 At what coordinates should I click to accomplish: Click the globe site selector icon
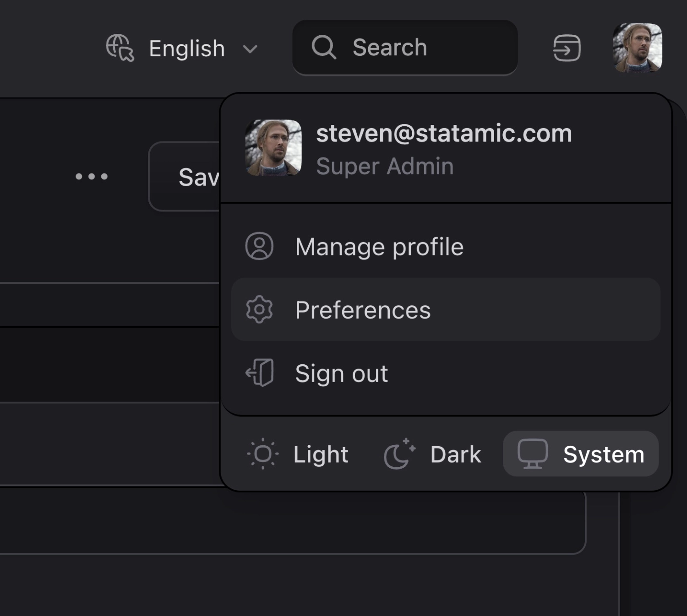pos(120,48)
